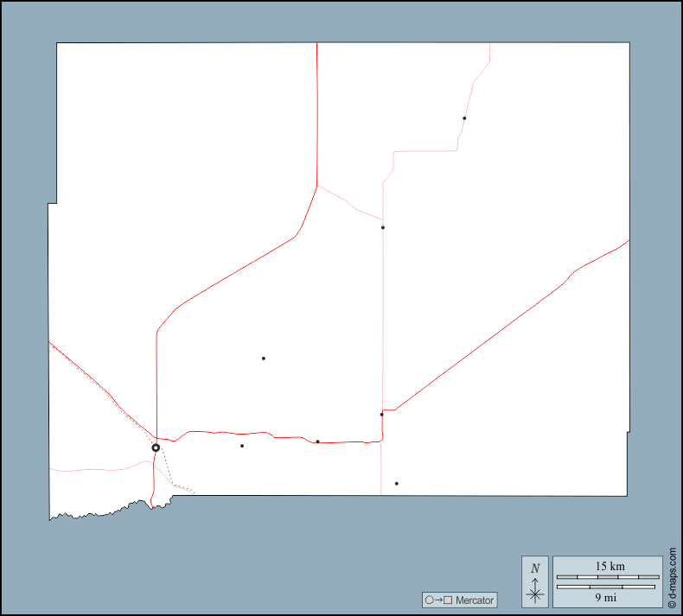Click the "15 km" distance text
683x616 pixels.
click(610, 567)
